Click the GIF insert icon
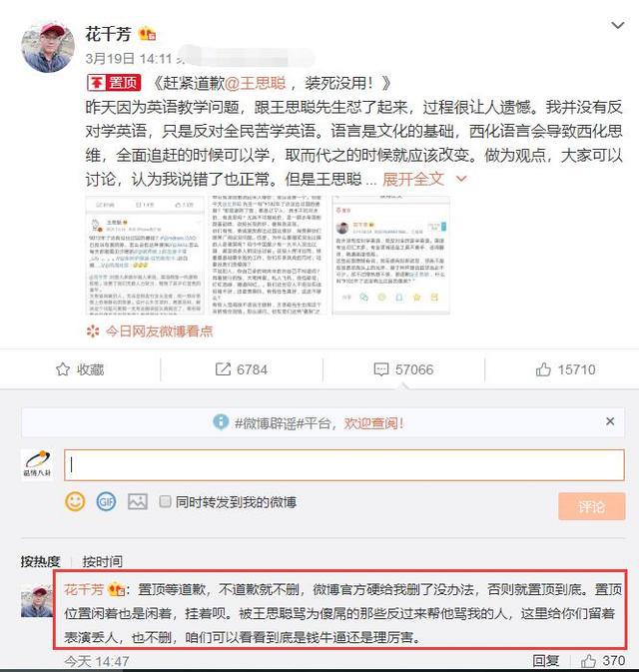639x672 pixels. click(x=106, y=501)
